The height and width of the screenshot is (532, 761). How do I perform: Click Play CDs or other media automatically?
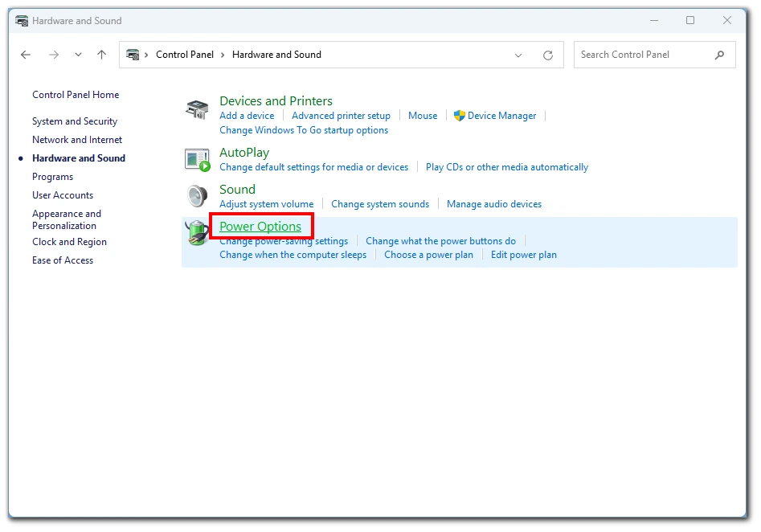(507, 167)
